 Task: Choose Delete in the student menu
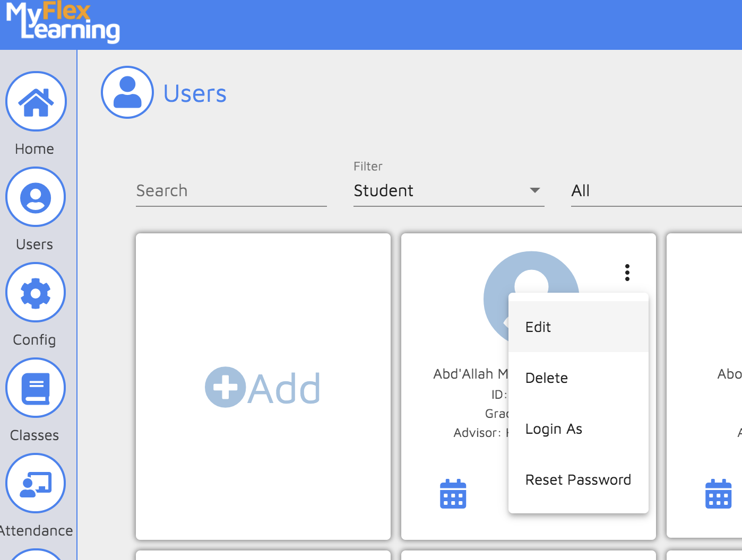[x=546, y=378]
